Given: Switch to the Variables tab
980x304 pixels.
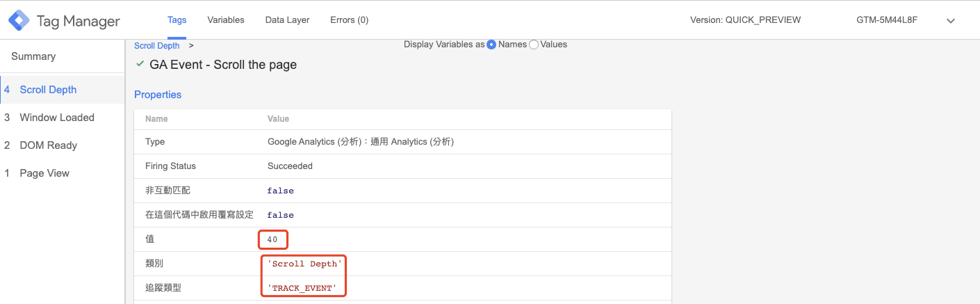Looking at the screenshot, I should [226, 20].
